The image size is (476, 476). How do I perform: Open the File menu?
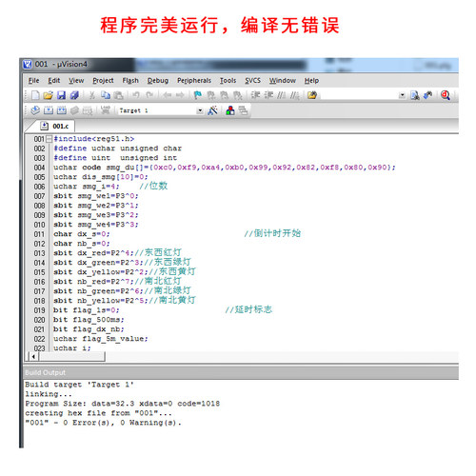(x=33, y=81)
